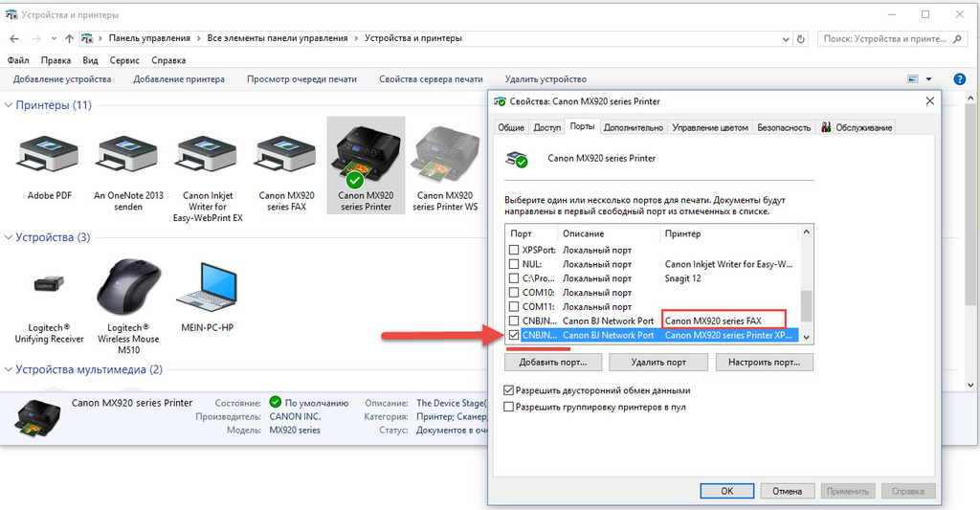Click Удалить порт button
The width and height of the screenshot is (980, 510).
click(658, 363)
